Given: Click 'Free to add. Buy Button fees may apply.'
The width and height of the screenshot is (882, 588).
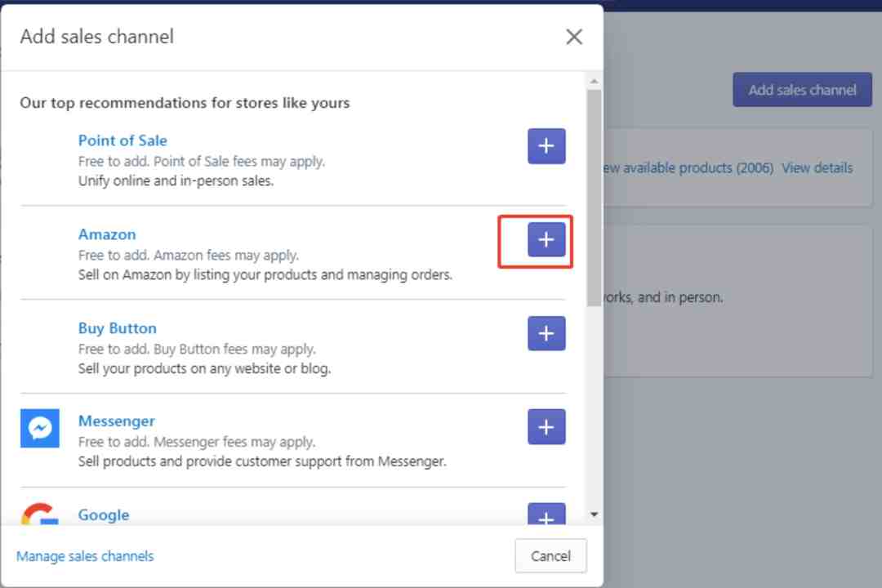Looking at the screenshot, I should 197,350.
